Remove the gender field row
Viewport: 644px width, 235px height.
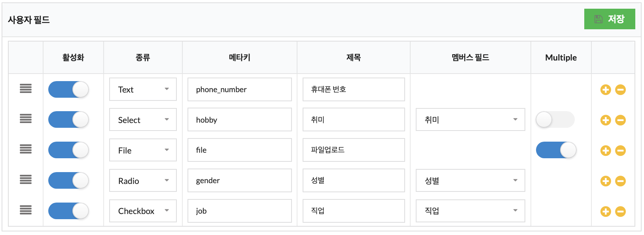click(621, 181)
